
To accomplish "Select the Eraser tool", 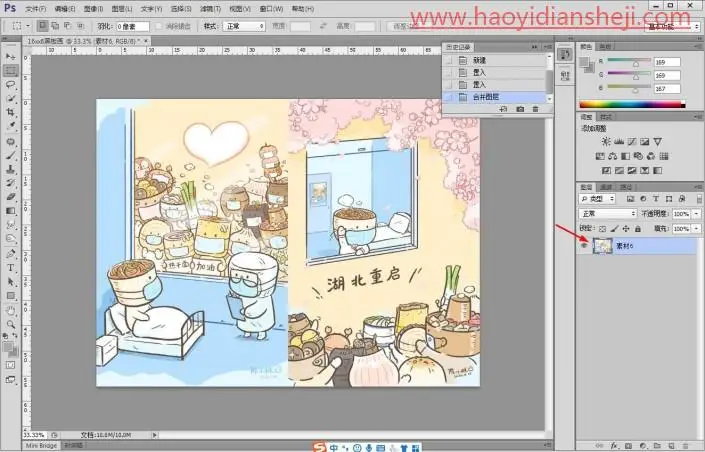I will (x=10, y=197).
